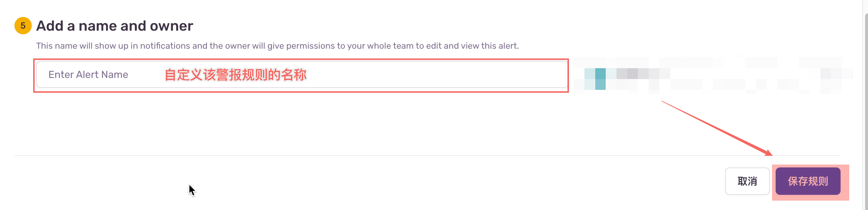Cancel rule creation with 取消
The width and height of the screenshot is (868, 210).
(x=747, y=181)
